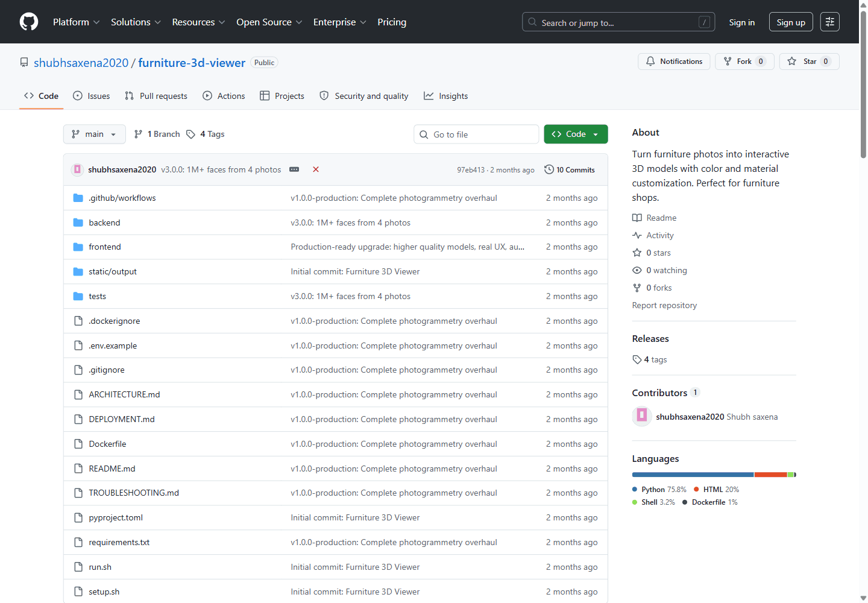868x603 pixels.
Task: Open the Actions tab
Action: point(224,96)
